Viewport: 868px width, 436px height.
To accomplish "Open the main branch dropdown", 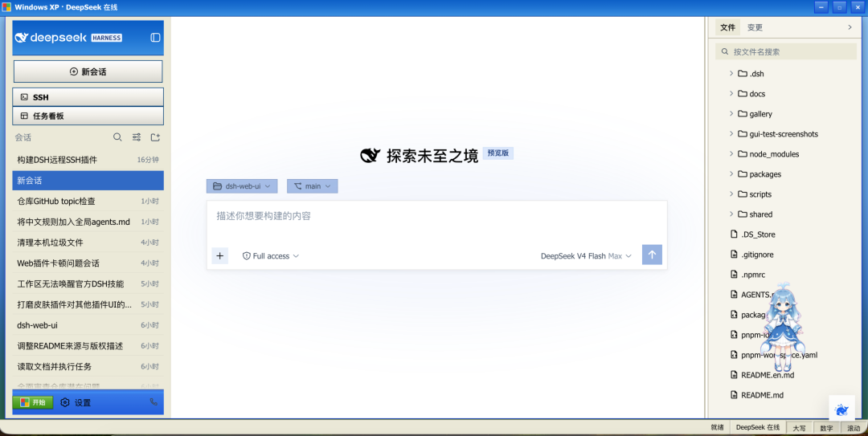I will 312,186.
